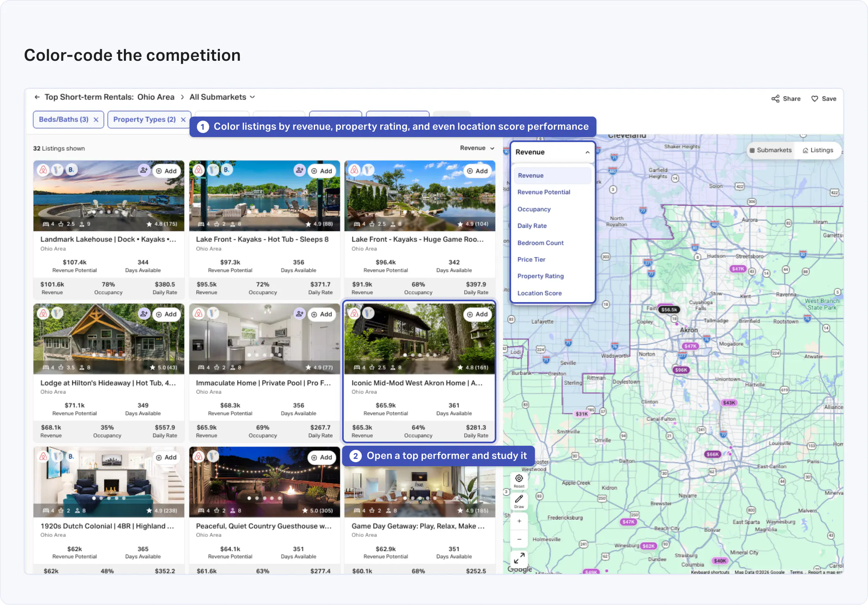
Task: Click invite-user icon on Immaculate Home card
Action: (299, 314)
